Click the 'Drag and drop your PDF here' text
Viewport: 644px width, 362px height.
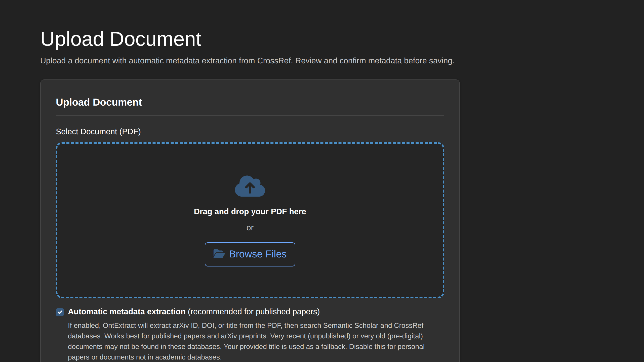(x=250, y=211)
